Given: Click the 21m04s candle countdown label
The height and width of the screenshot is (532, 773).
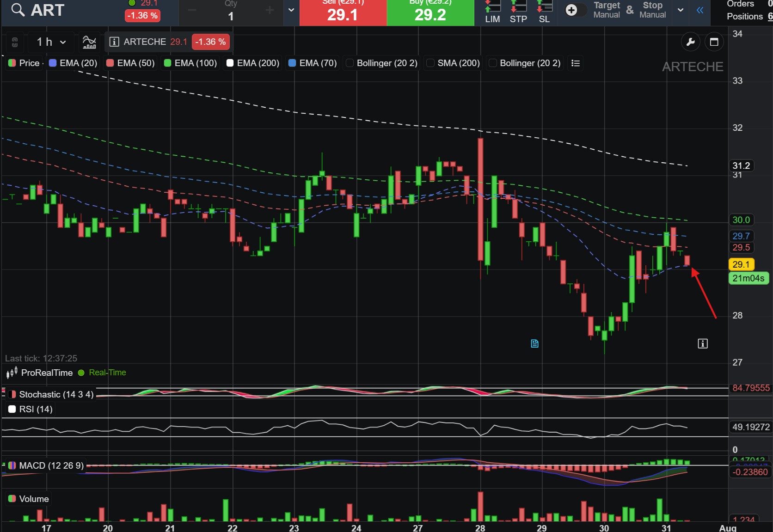Looking at the screenshot, I should pyautogui.click(x=748, y=278).
